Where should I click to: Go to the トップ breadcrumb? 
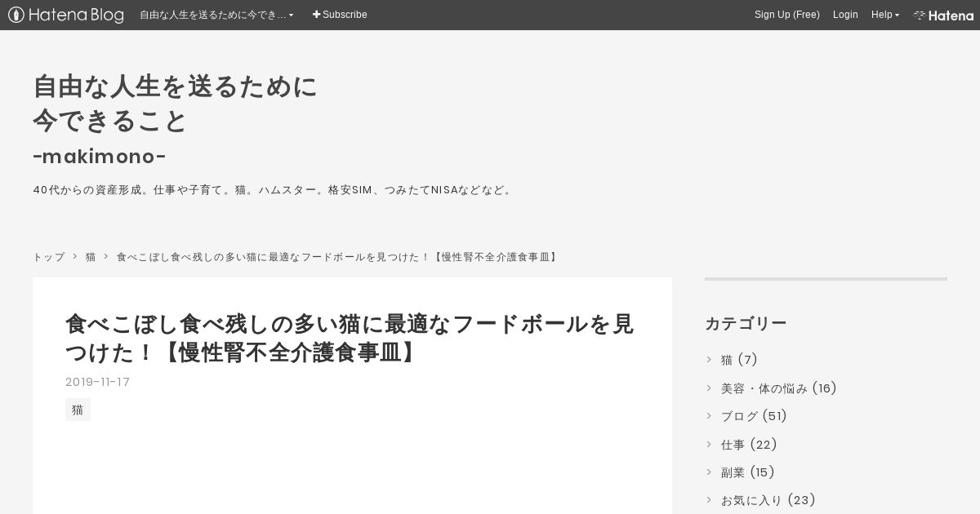coord(48,257)
